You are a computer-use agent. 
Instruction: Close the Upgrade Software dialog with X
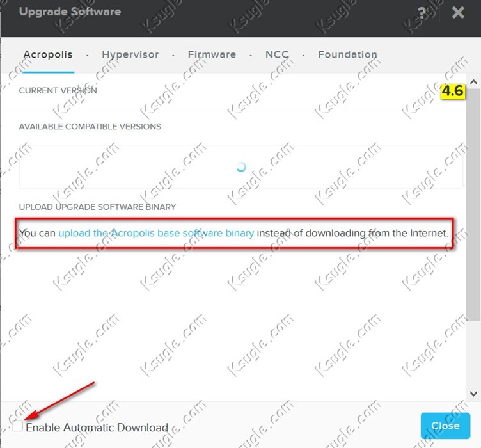pos(458,13)
